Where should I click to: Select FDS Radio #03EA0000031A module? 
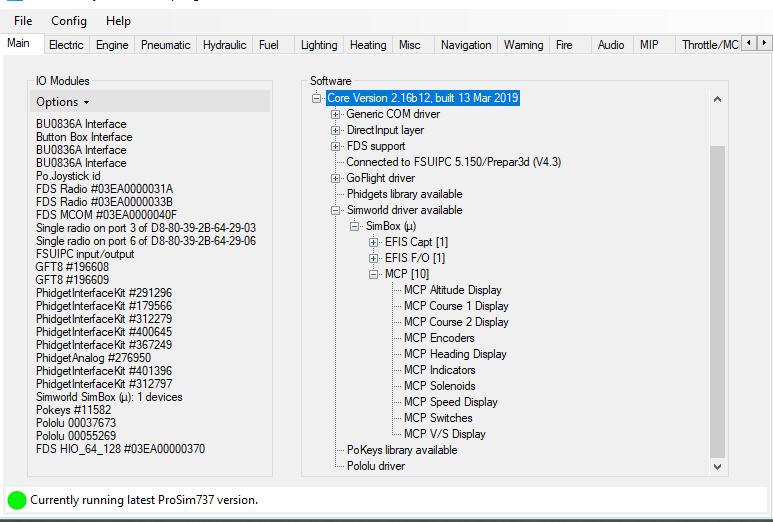tap(105, 189)
